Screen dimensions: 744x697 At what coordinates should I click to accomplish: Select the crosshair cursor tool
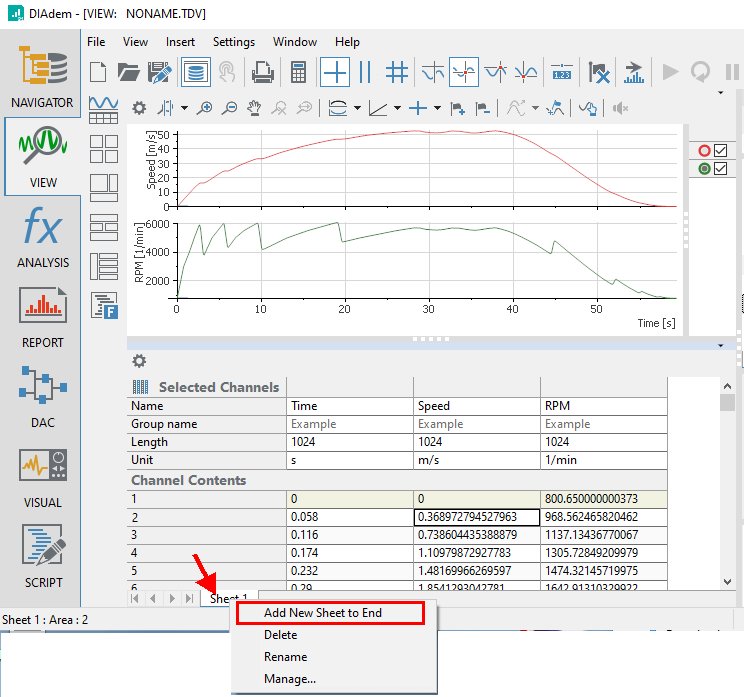(335, 72)
